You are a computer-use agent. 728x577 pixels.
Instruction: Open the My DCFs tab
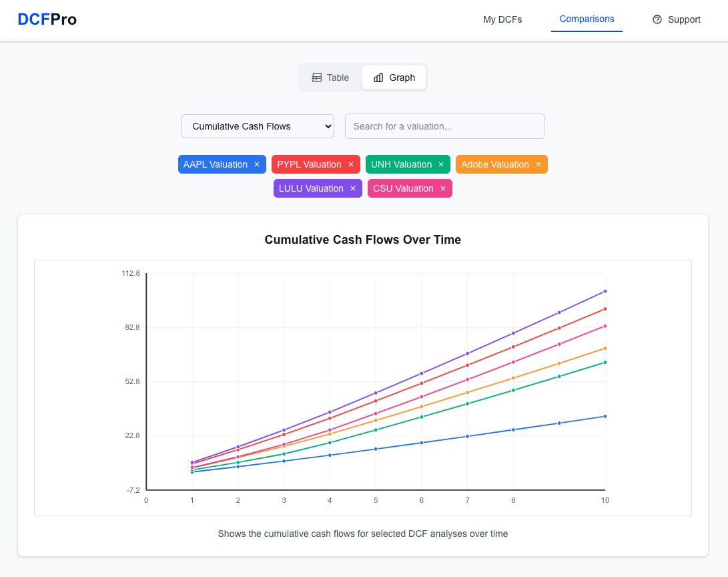click(x=502, y=19)
